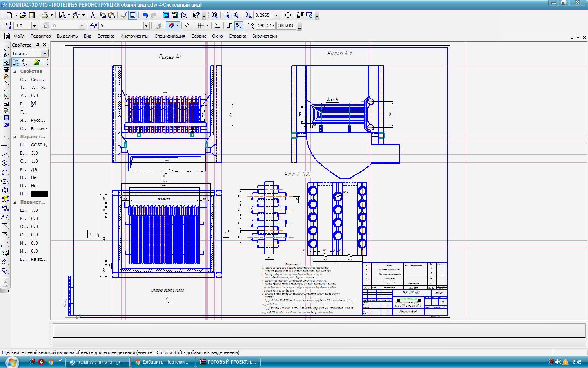Toggle categorized property view icon

click(16, 62)
